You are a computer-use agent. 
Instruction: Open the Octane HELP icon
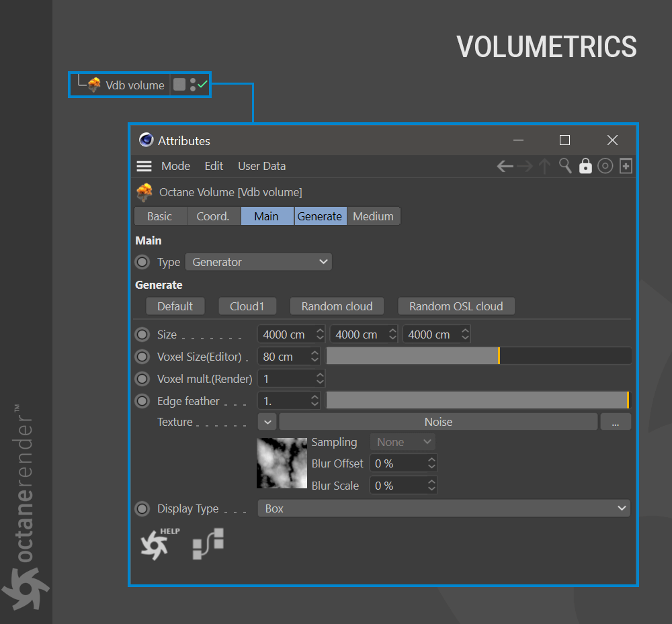coord(160,544)
